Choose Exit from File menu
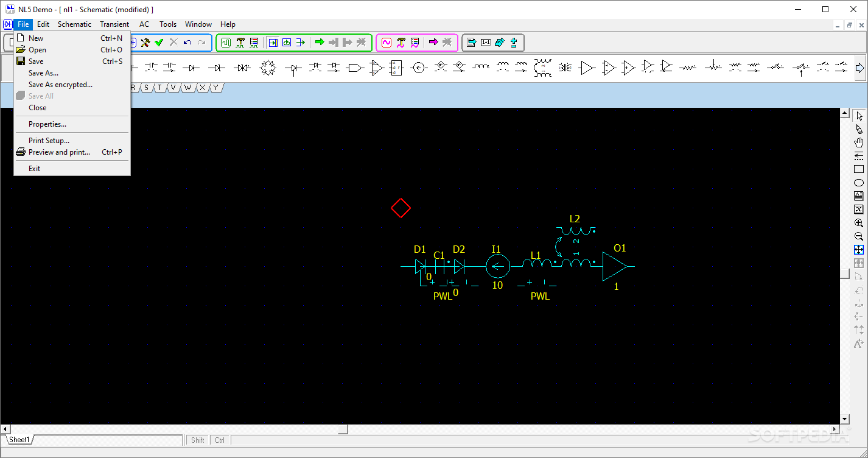The image size is (868, 458). pos(72,169)
